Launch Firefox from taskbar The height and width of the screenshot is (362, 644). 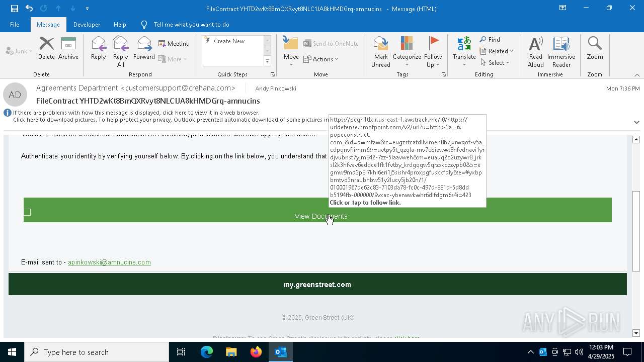[x=256, y=352]
